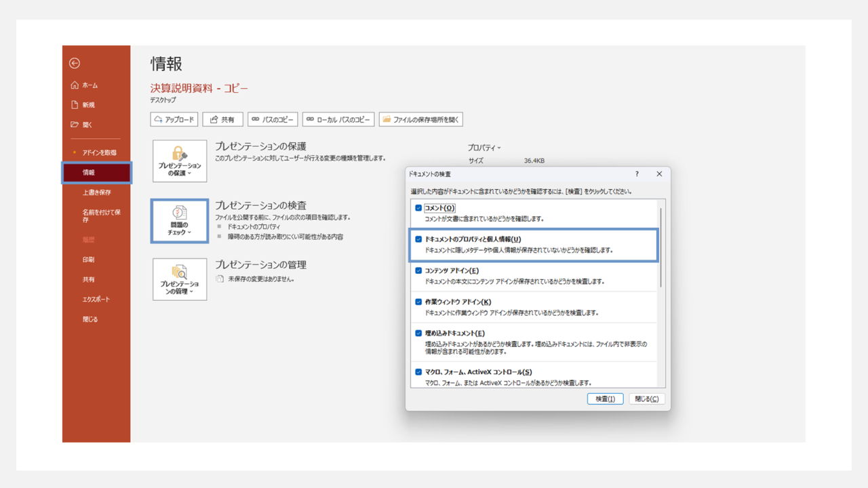Click the ドキュメントのプロパティ bullet under 検査

[254, 227]
